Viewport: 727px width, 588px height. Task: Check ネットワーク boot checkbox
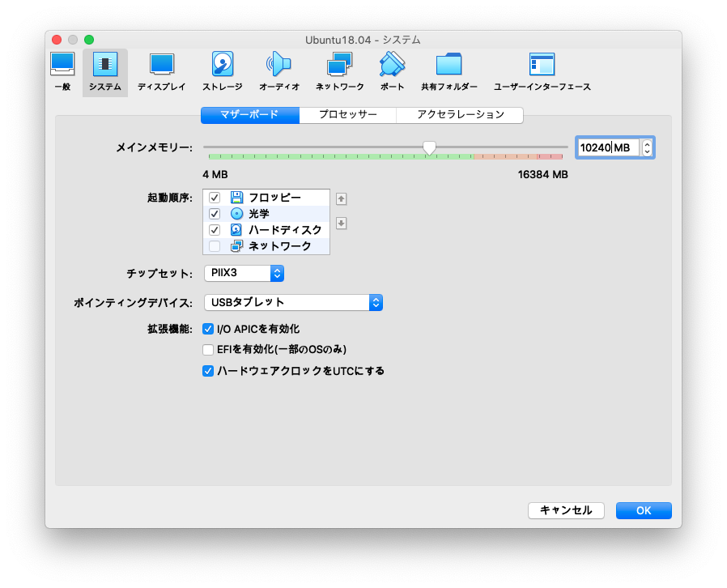(215, 245)
